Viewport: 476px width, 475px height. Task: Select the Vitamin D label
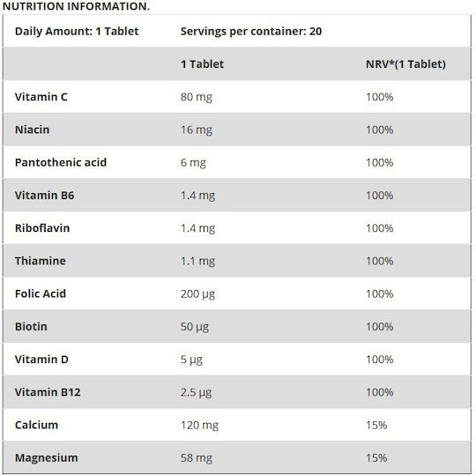(x=41, y=360)
